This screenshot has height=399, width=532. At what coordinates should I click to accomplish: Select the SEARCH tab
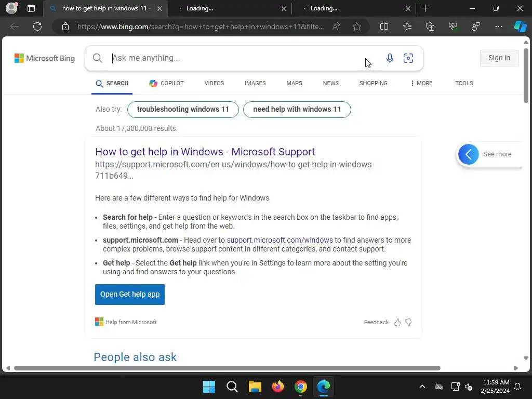click(112, 83)
